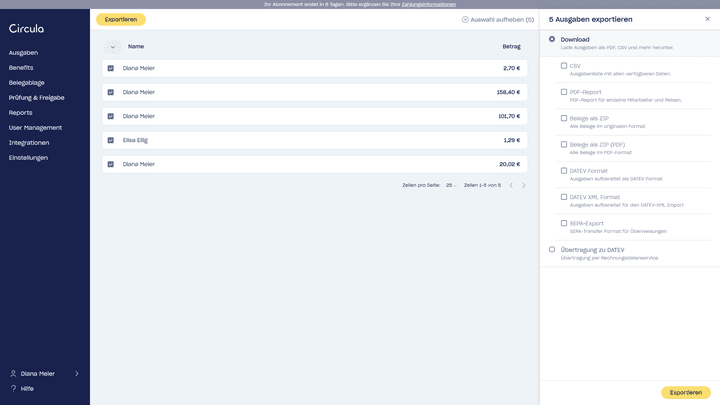Click the Hilfe question mark icon
Image resolution: width=720 pixels, height=405 pixels.
point(13,388)
